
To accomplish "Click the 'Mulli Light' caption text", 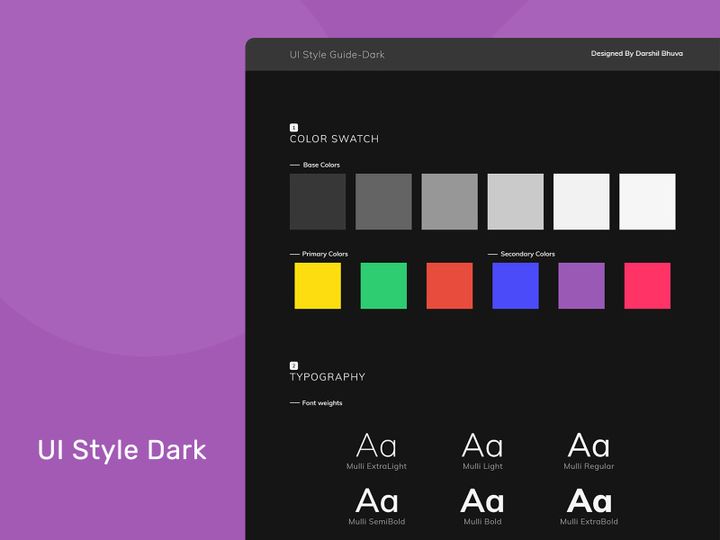I will [483, 466].
